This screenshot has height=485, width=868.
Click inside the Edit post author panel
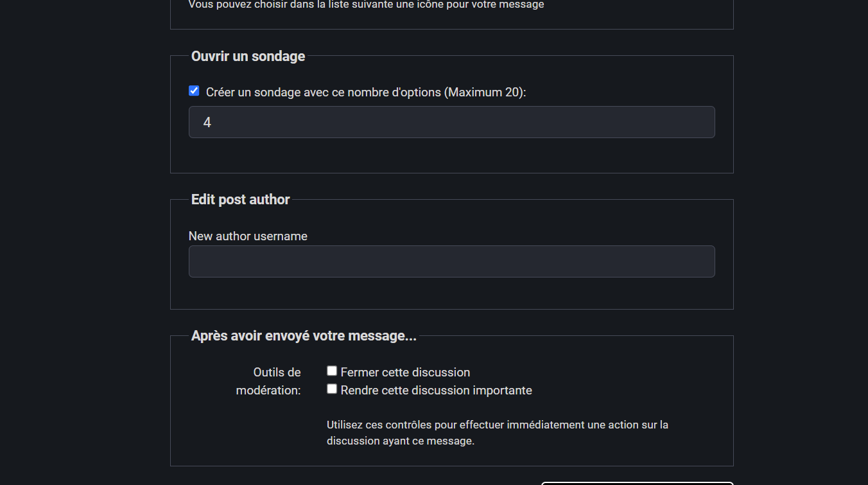click(x=451, y=295)
